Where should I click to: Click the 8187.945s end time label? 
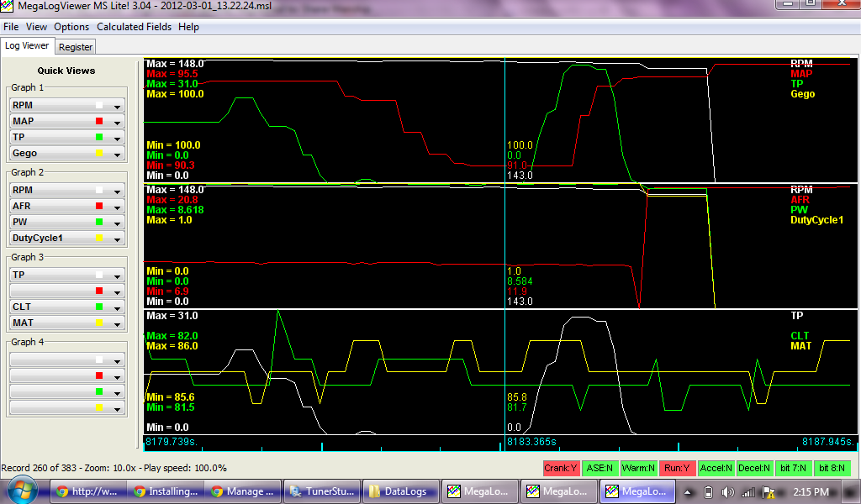click(828, 442)
